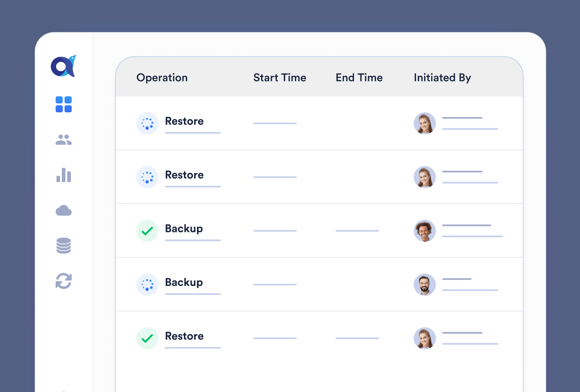Click the curly-haired user avatar

click(x=425, y=231)
